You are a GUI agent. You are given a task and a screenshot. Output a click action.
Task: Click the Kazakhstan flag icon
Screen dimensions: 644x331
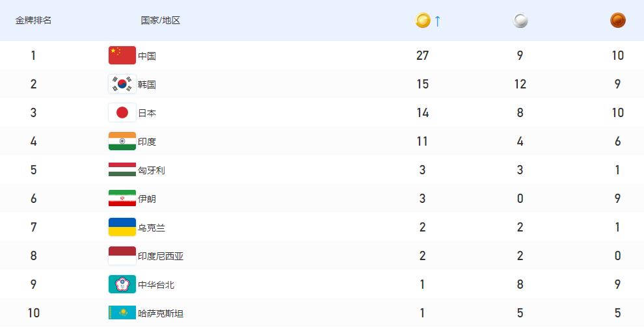click(122, 313)
